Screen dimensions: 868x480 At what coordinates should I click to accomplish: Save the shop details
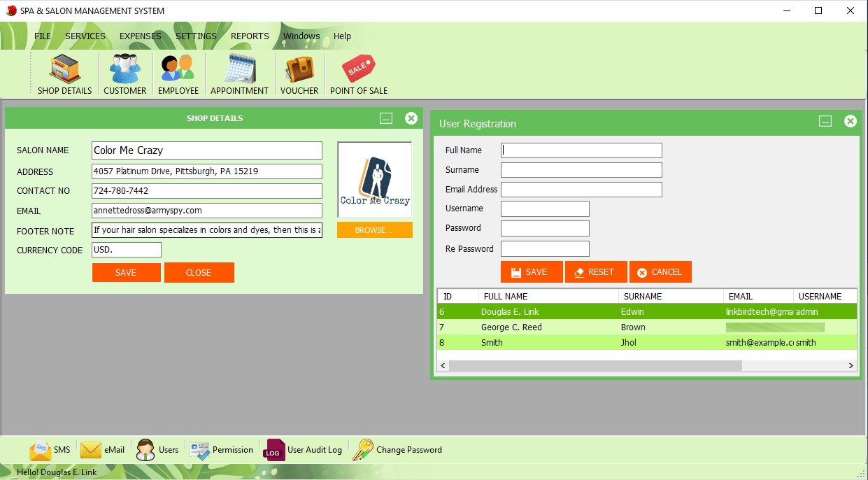[x=126, y=273]
